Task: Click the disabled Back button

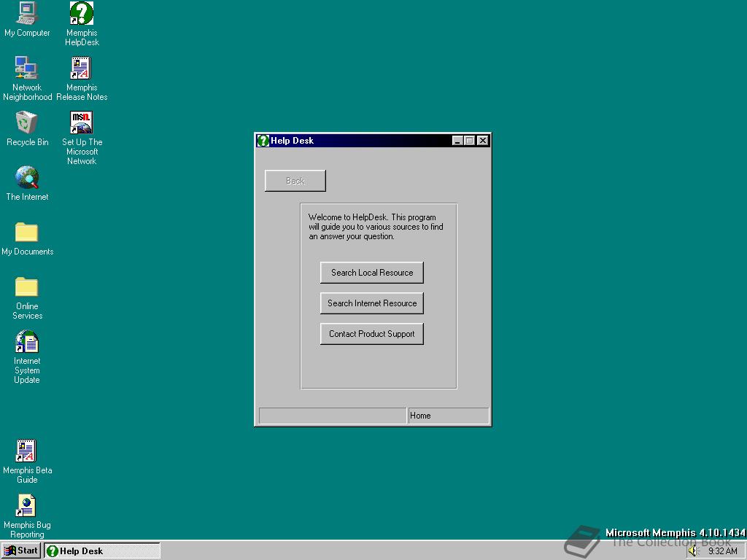Action: click(x=295, y=181)
